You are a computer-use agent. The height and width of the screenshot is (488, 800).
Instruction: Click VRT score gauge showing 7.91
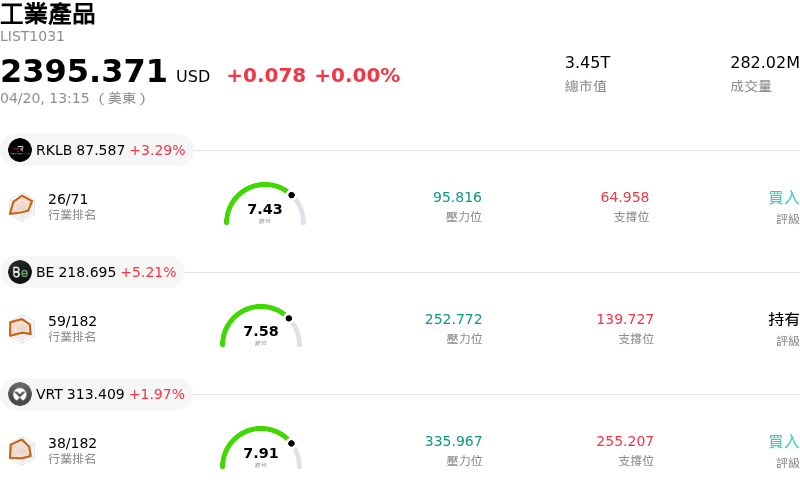click(x=261, y=451)
